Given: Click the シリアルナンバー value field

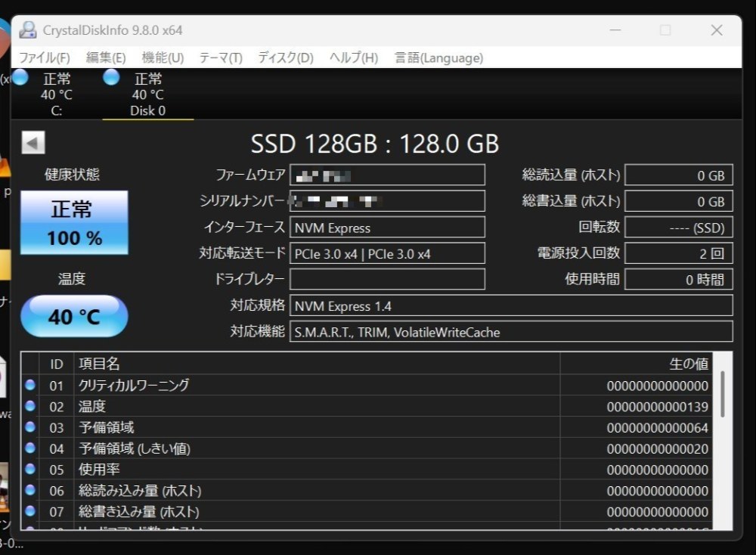Looking at the screenshot, I should pos(387,201).
